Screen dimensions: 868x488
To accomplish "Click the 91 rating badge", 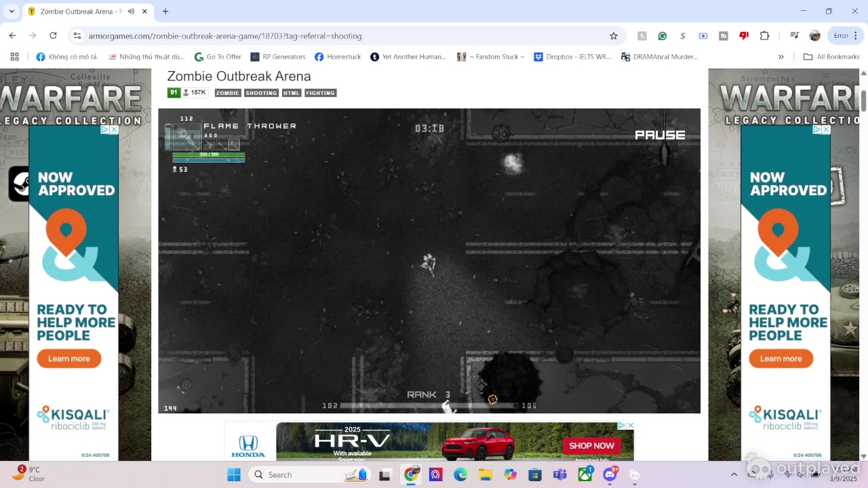I will click(x=174, y=93).
